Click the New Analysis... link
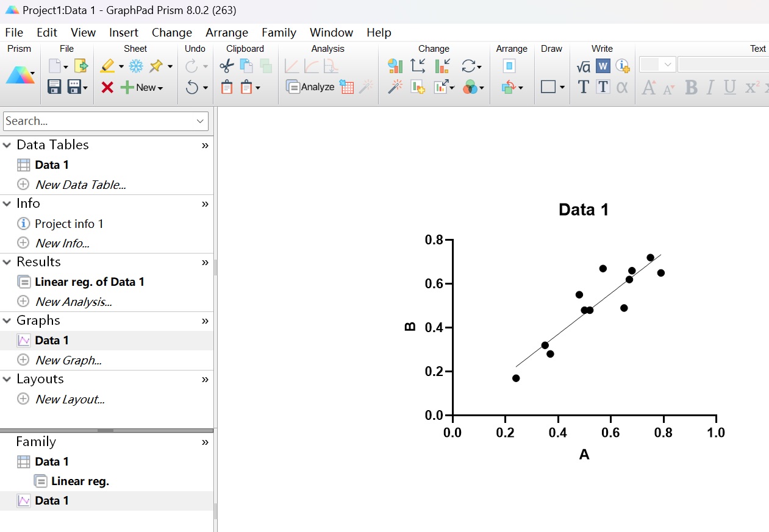Screen dimensions: 769x532 [x=73, y=302]
